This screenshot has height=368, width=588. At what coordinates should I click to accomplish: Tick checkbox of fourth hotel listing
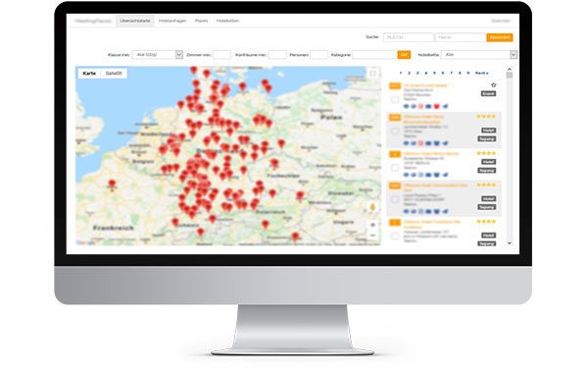(395, 199)
